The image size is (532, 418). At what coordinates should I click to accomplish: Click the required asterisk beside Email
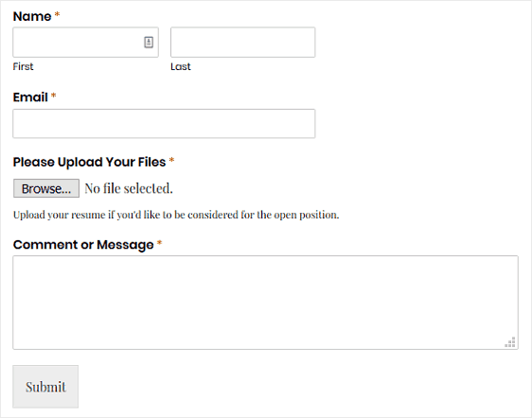click(53, 96)
